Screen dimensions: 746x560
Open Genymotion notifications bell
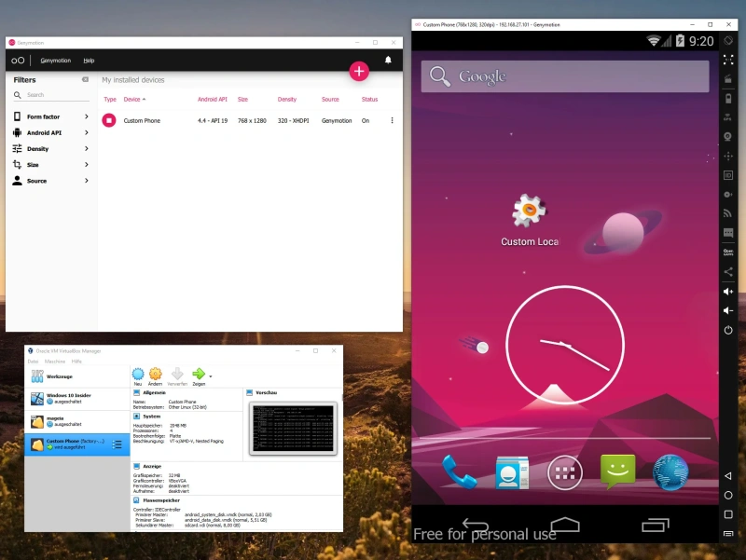[388, 60]
